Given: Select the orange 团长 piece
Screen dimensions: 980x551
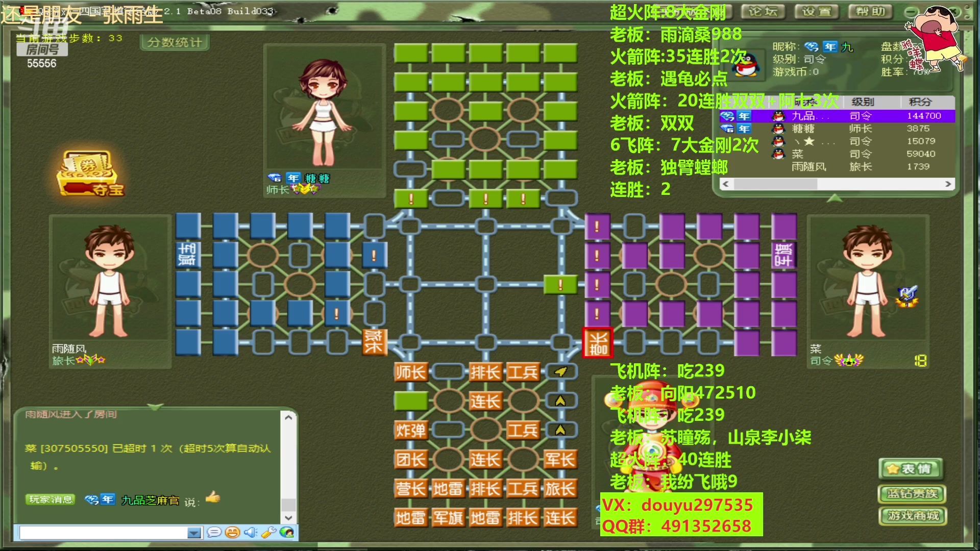Looking at the screenshot, I should pos(410,460).
